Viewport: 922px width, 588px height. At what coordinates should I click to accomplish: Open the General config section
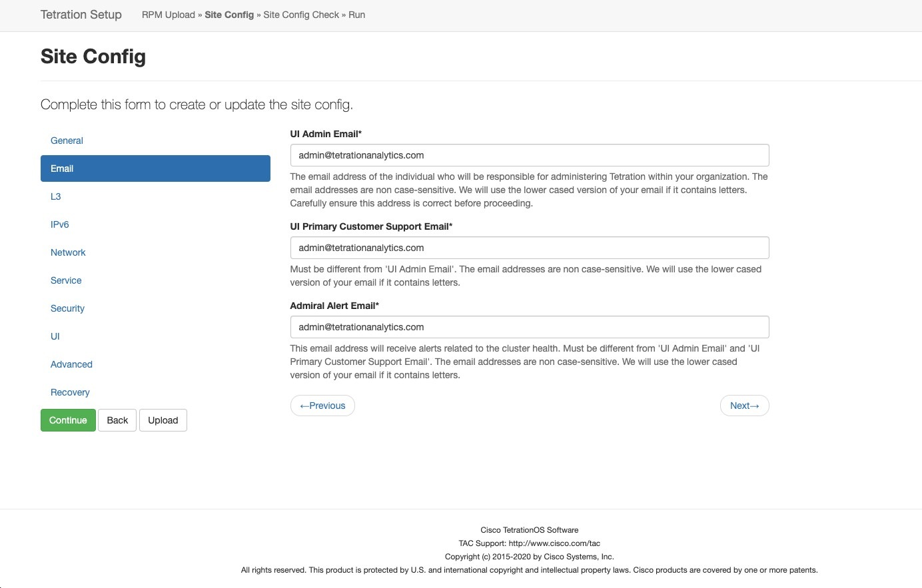point(67,141)
